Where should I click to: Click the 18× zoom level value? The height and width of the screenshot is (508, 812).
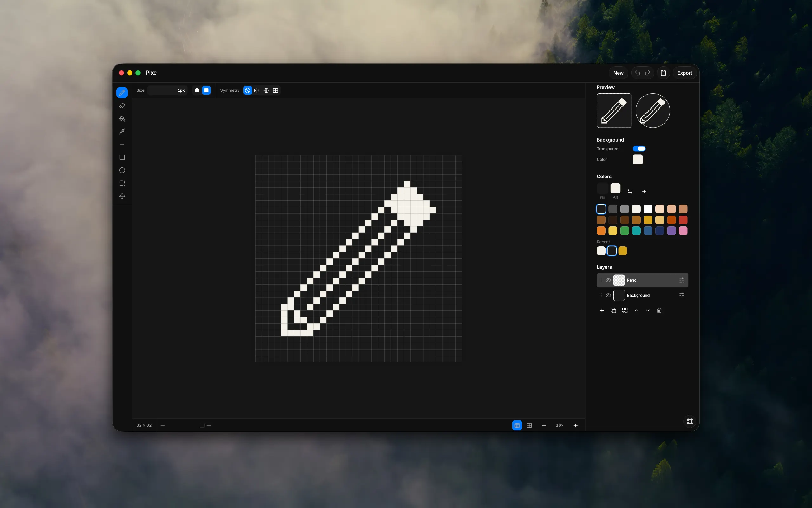tap(559, 425)
